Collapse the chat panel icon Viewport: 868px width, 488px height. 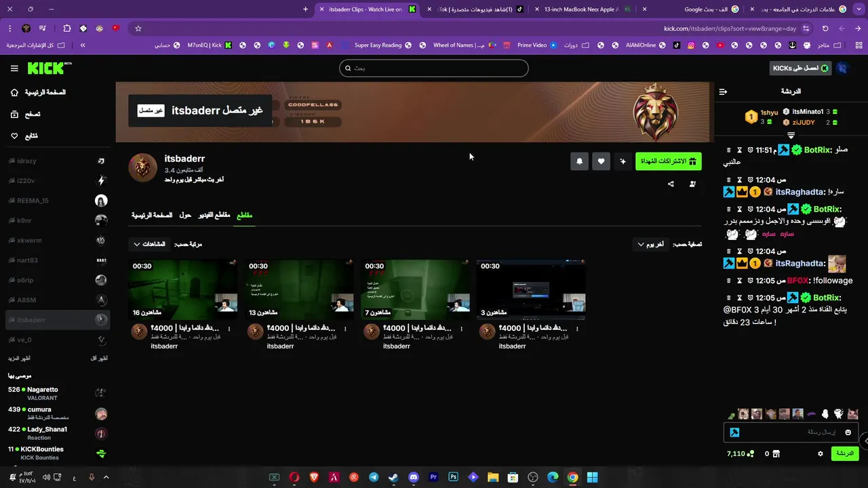point(723,91)
